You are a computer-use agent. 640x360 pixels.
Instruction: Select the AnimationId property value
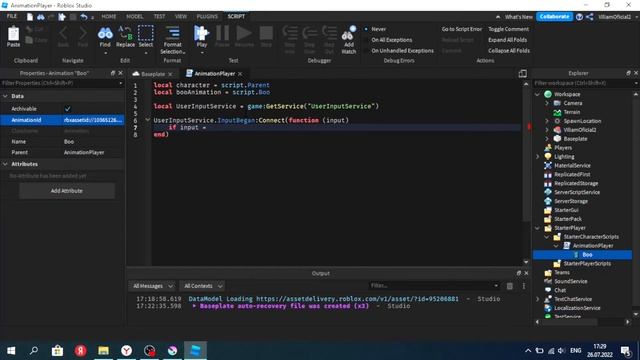93,120
